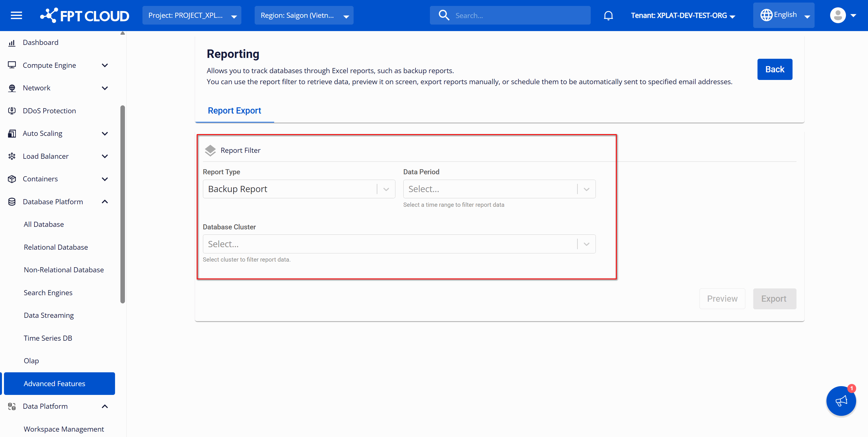This screenshot has width=868, height=437.
Task: Go to Dashboard in sidebar
Action: (x=40, y=42)
